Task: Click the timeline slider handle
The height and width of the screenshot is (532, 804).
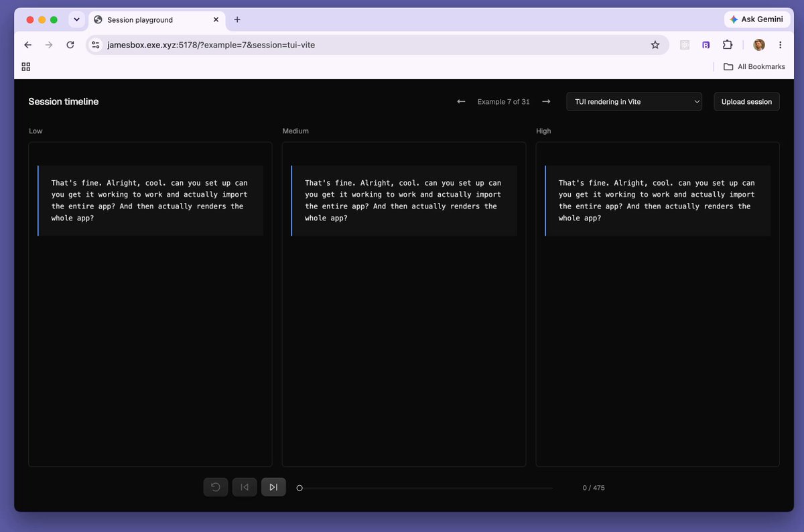Action: pos(299,488)
